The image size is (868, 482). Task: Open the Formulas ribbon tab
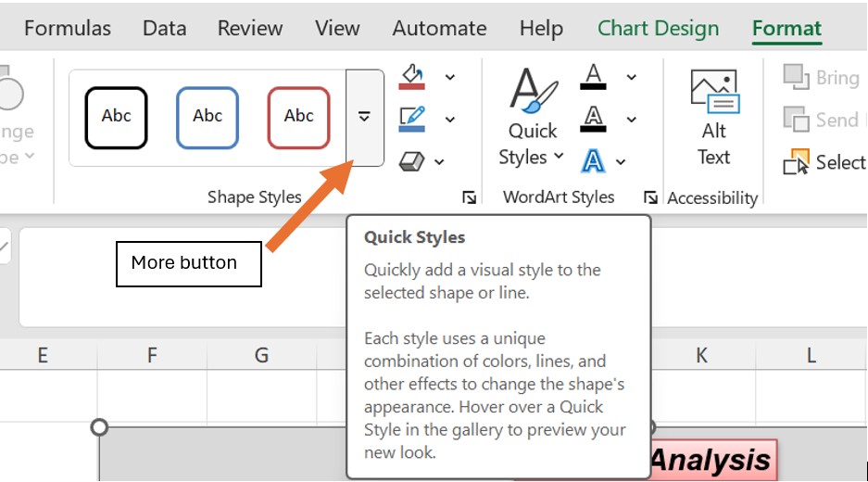[x=67, y=28]
